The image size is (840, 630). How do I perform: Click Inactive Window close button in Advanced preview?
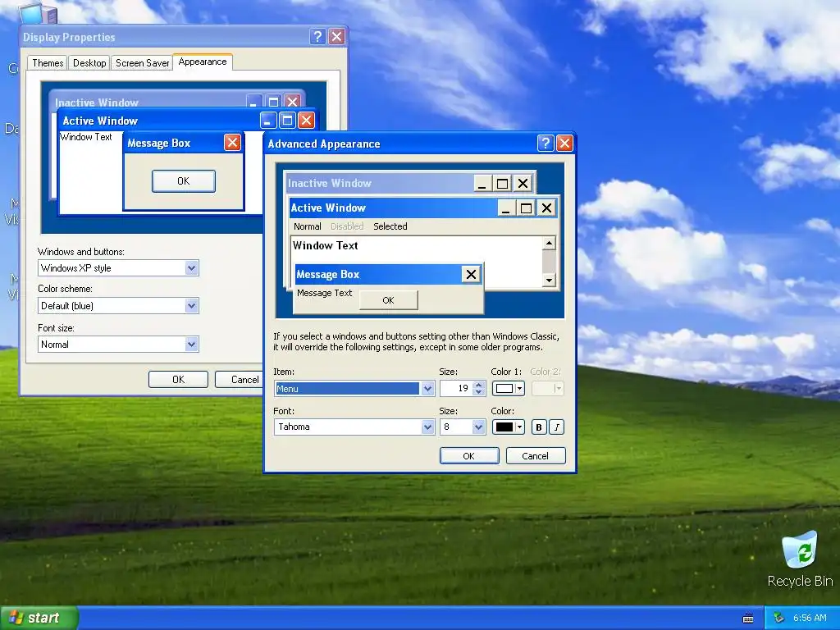523,184
